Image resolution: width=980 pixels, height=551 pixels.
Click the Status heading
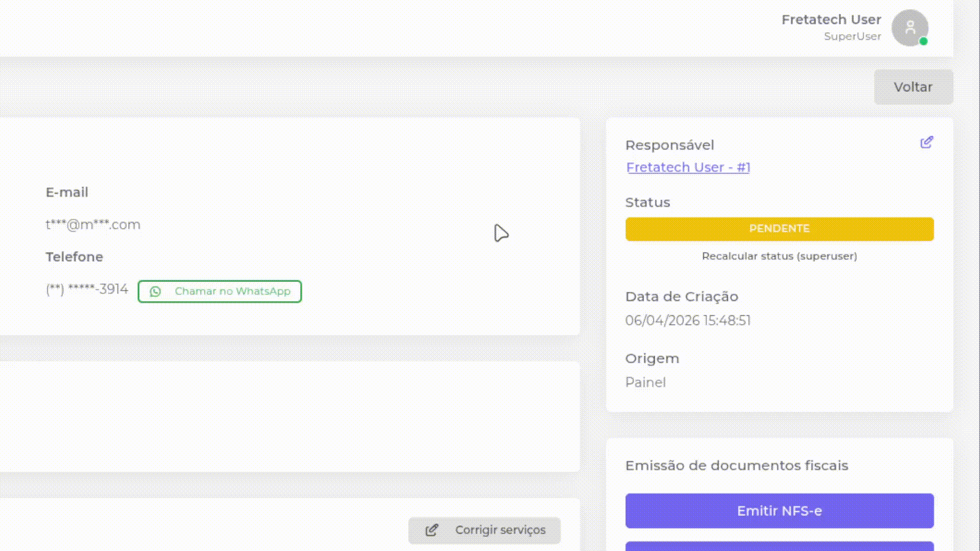pos(648,203)
